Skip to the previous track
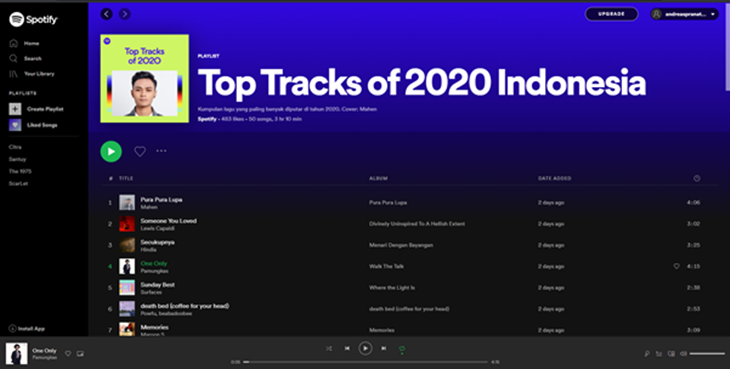Screen dimensions: 730x369 click(347, 348)
